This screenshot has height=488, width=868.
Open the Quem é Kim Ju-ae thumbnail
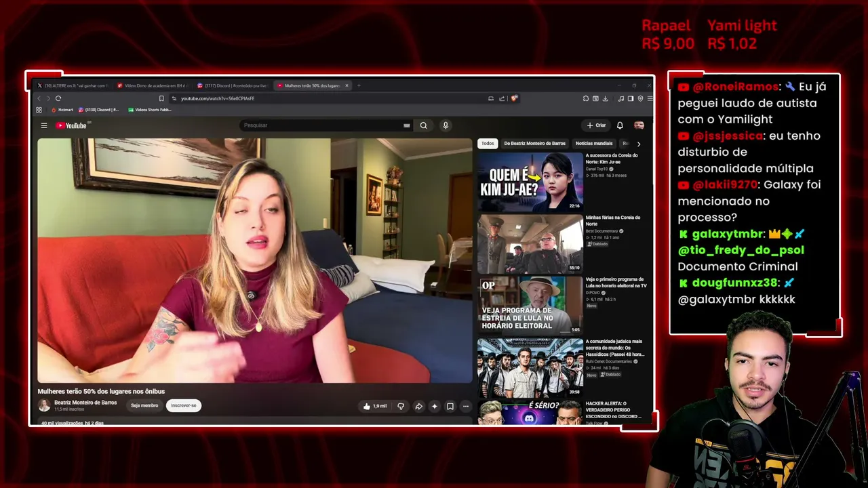point(530,182)
